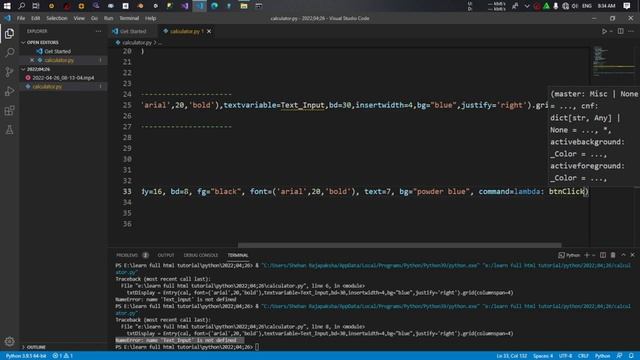Open the Run and Debug view
Screen dimensions: 640x360
9,91
